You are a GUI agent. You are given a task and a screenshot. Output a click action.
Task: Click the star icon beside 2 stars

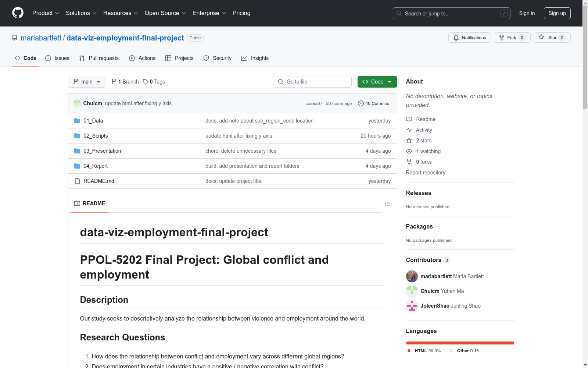[x=409, y=141]
